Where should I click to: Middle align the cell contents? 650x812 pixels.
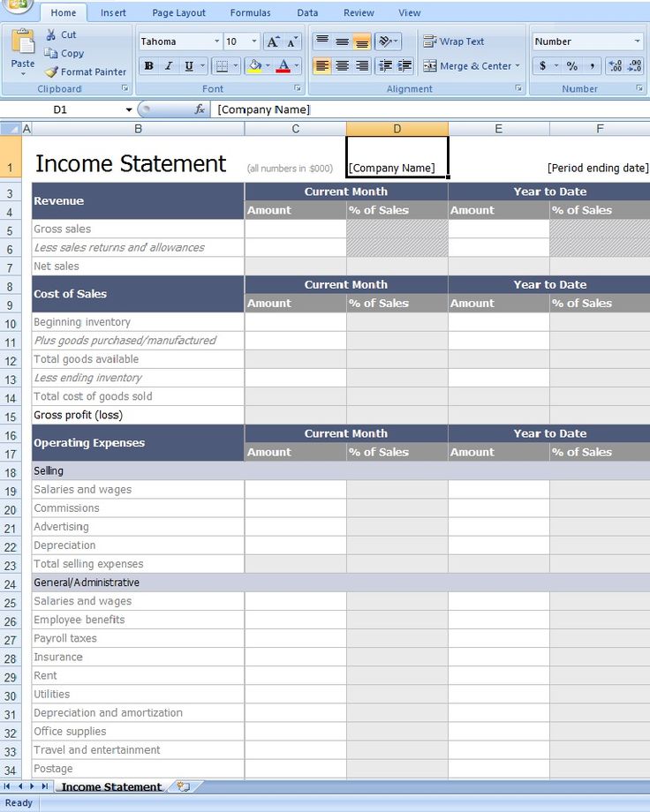point(342,41)
